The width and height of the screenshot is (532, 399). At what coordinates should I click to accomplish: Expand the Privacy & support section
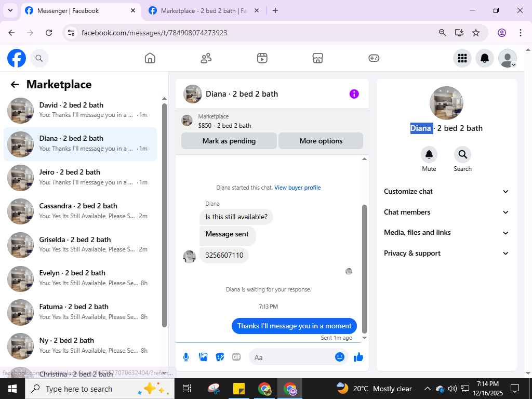[x=446, y=254]
